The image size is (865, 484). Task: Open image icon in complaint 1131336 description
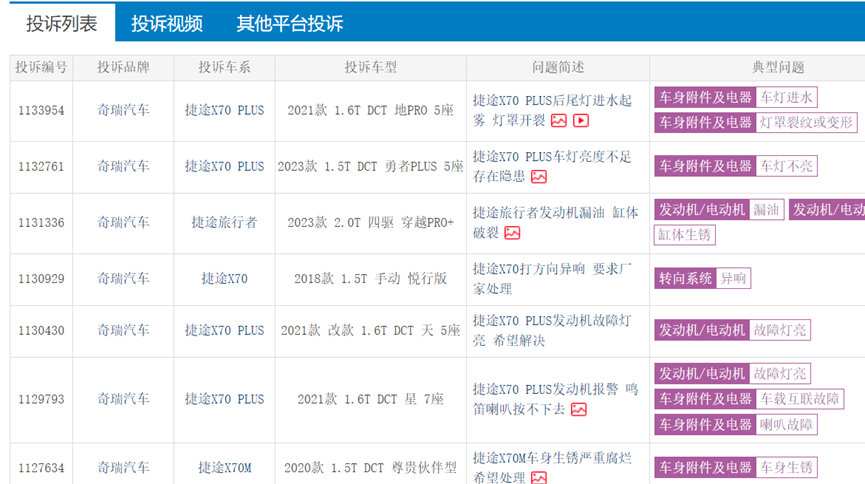(x=512, y=233)
